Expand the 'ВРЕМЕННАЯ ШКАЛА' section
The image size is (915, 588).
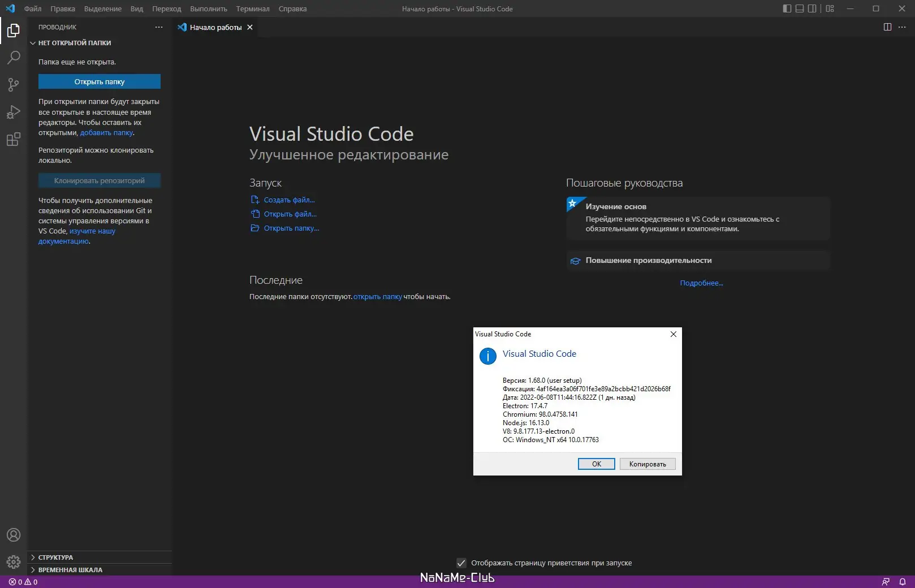pyautogui.click(x=100, y=570)
